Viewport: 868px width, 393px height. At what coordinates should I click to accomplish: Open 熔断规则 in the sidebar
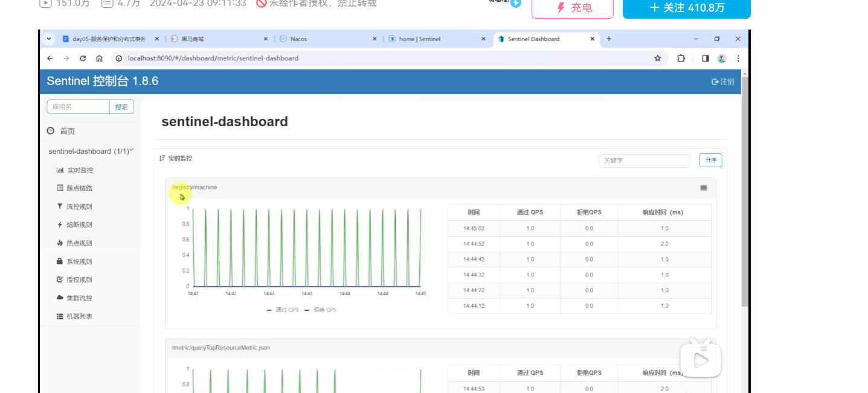74,225
